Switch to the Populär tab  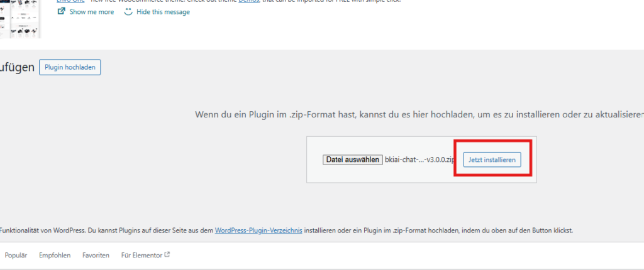16,256
